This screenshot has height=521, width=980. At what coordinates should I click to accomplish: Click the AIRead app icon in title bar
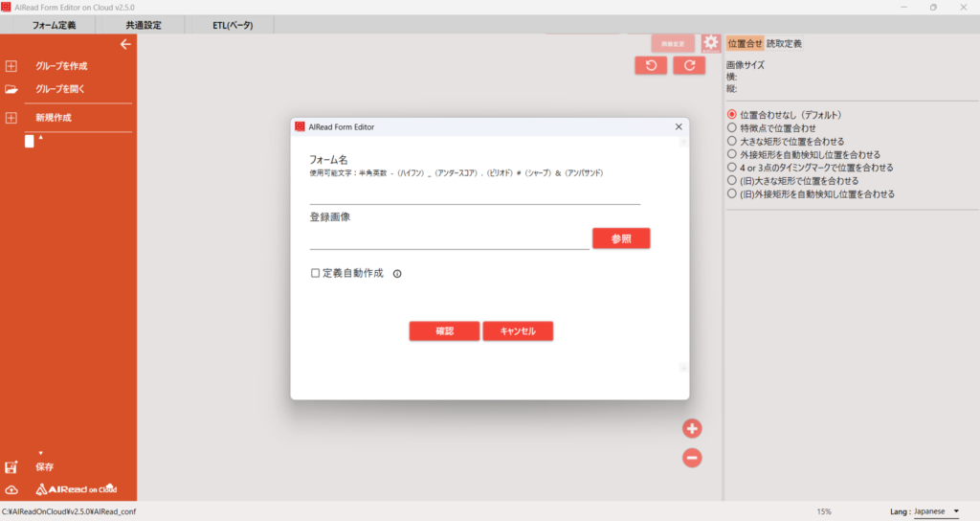click(6, 7)
